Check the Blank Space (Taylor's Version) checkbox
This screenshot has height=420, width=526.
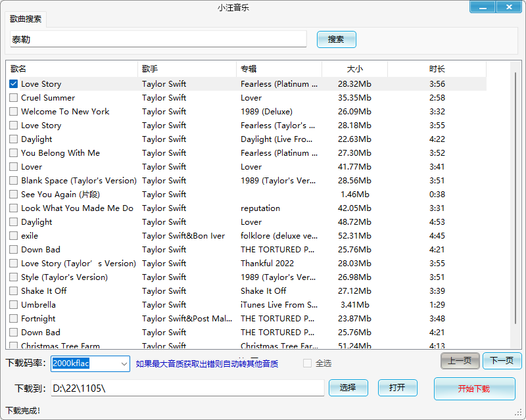point(13,181)
